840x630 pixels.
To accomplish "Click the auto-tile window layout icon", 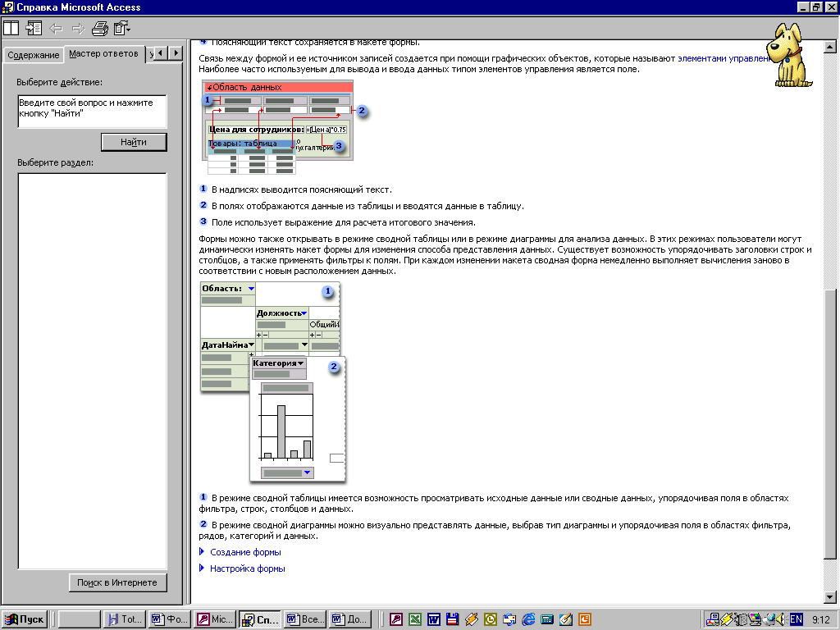I will point(11,28).
